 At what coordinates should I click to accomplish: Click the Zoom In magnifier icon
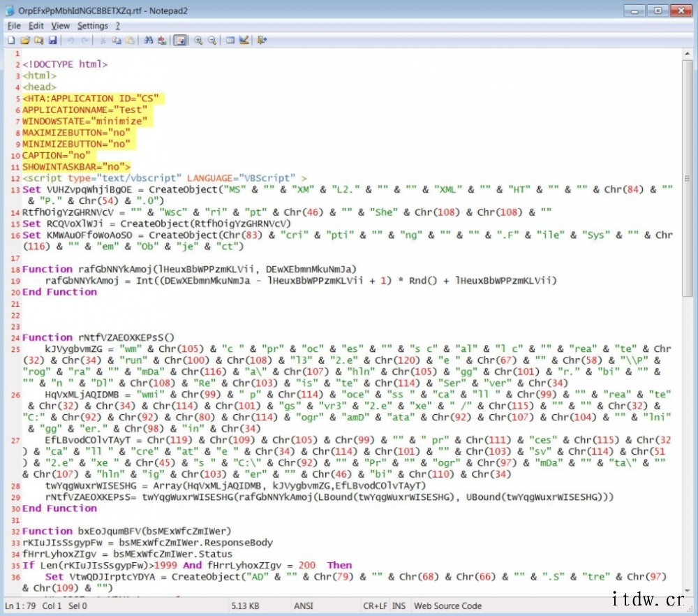click(198, 40)
